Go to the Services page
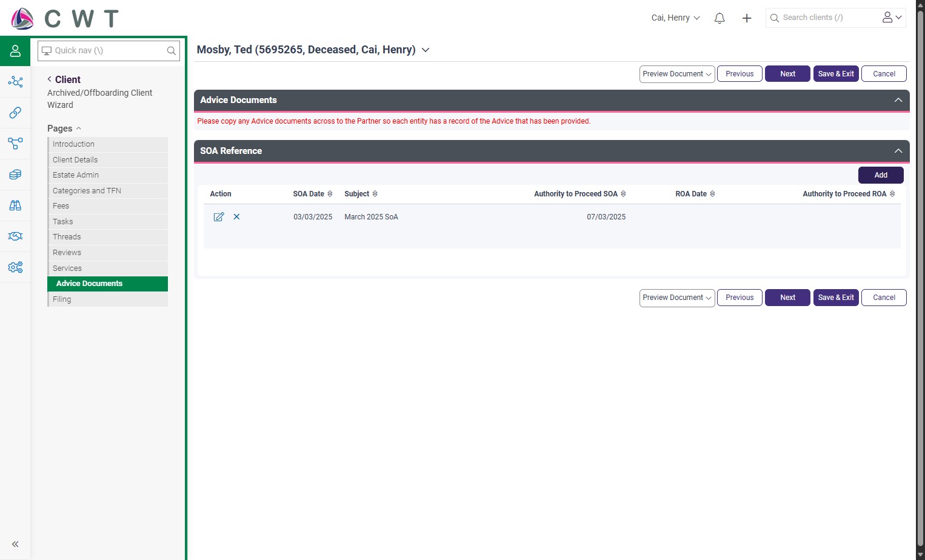Viewport: 925px width, 560px height. click(108, 268)
